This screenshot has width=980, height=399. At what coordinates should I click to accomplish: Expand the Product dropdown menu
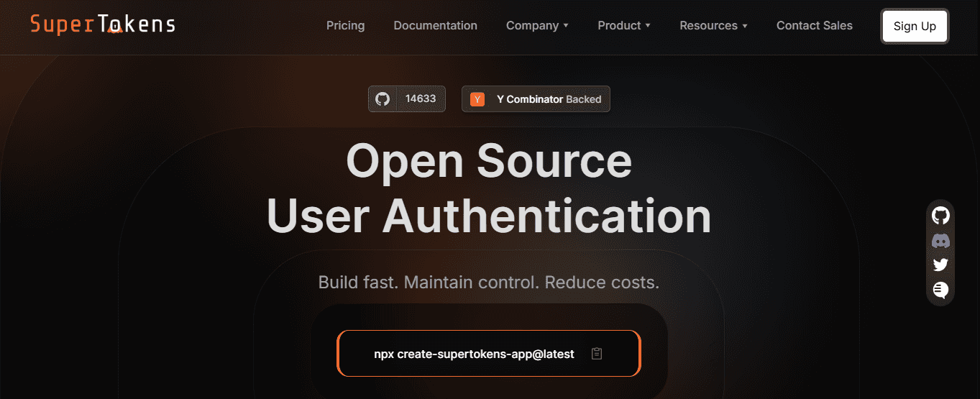coord(624,26)
